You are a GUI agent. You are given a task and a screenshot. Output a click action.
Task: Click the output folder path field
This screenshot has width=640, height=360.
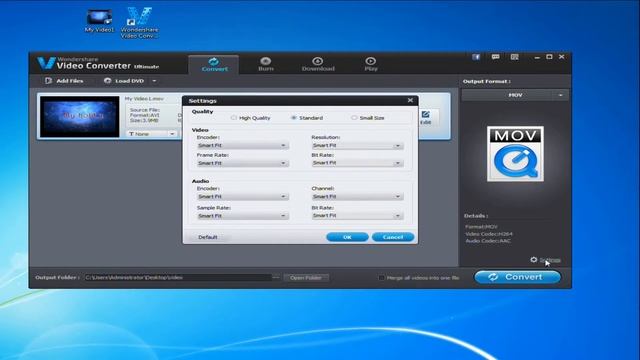tap(178, 278)
